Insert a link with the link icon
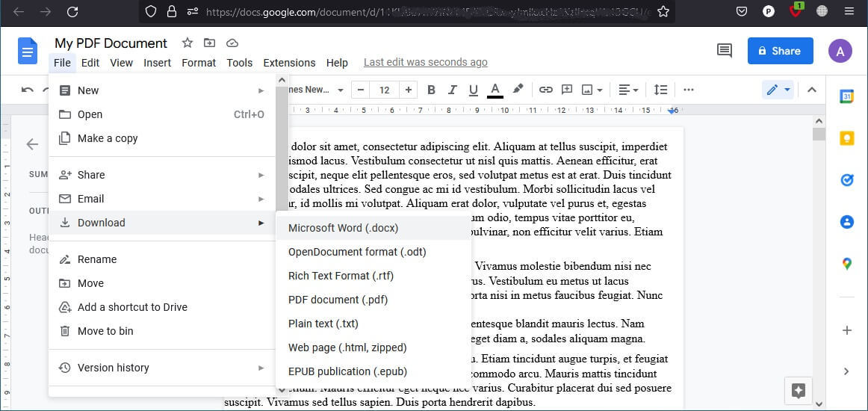The image size is (868, 411). pos(546,90)
